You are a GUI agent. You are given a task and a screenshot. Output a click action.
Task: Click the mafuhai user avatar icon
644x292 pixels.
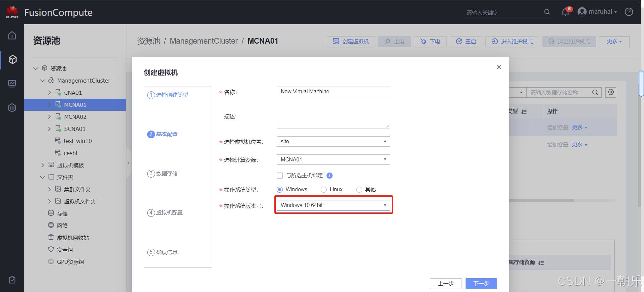click(582, 12)
